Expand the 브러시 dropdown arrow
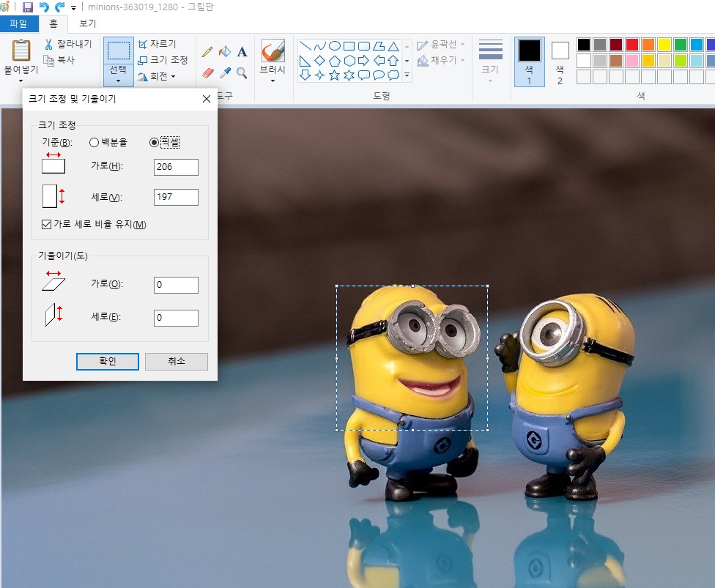Viewport: 715px width, 588px height. click(273, 81)
